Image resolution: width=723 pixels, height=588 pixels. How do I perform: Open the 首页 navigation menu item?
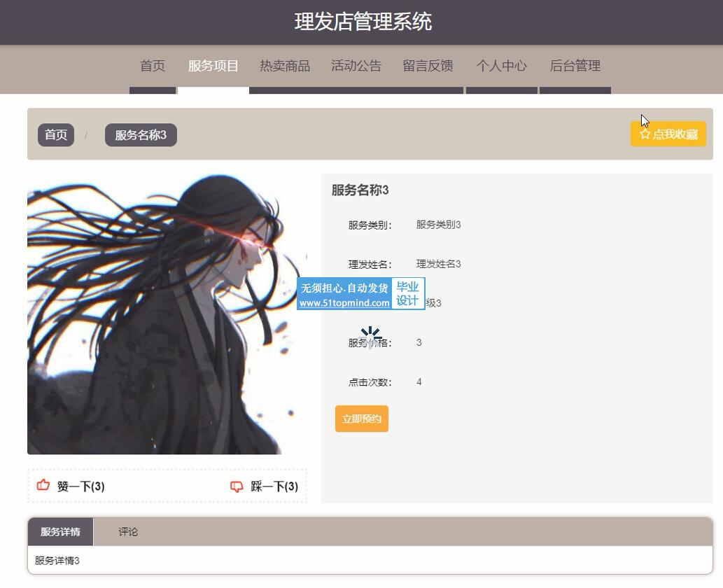[153, 66]
